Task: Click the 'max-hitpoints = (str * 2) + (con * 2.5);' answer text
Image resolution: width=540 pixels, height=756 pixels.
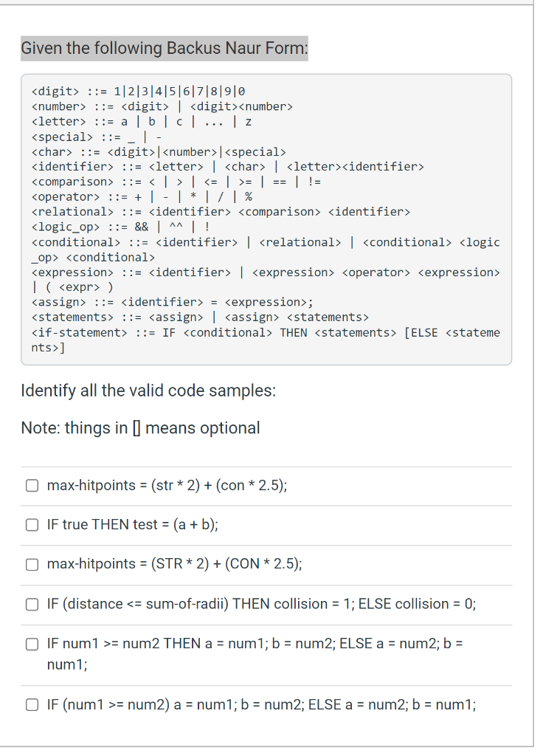Action: [167, 486]
